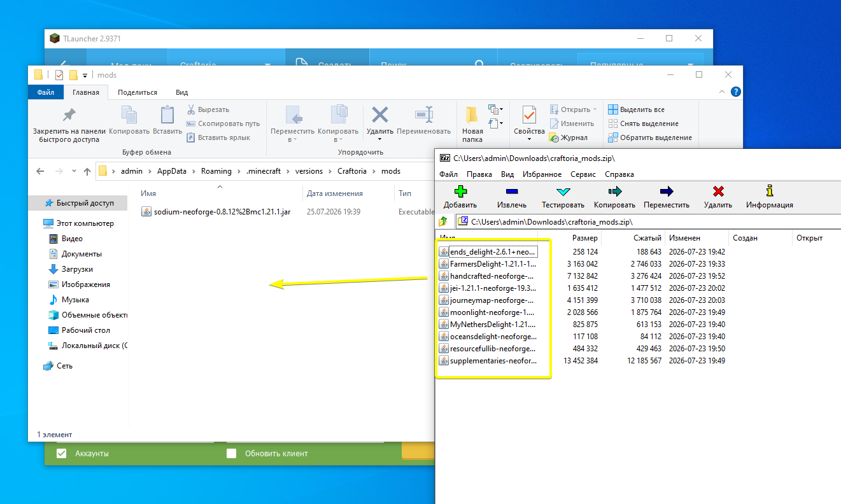Viewport: 841px width, 504px height.
Task: Go up one folder level in 7-Zip
Action: 444,221
